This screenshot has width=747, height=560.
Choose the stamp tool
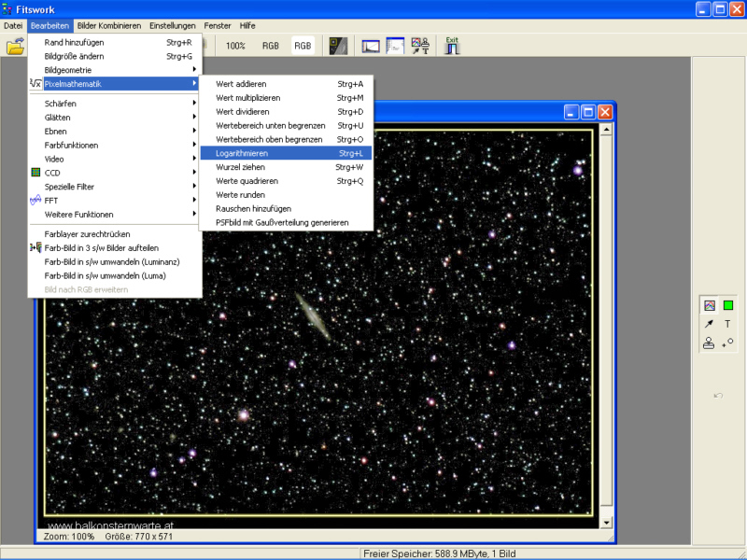pos(709,343)
